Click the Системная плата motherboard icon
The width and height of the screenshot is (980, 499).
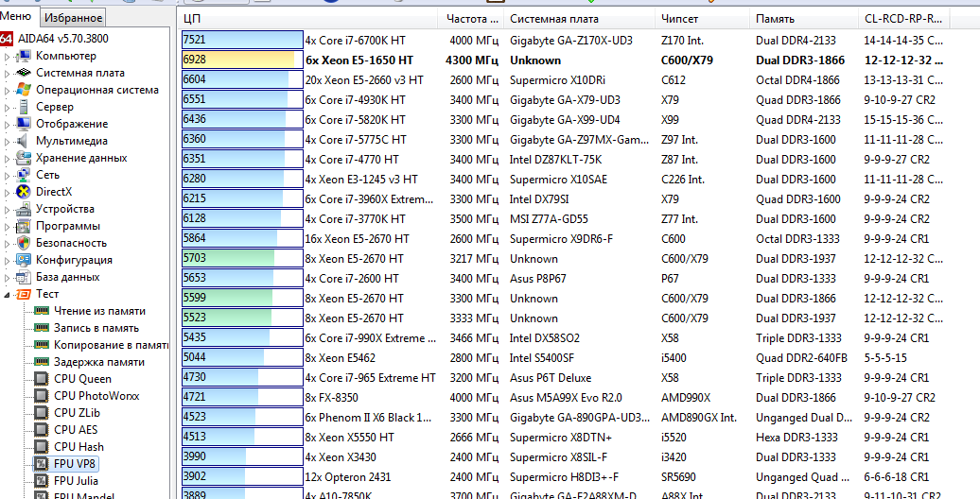25,73
